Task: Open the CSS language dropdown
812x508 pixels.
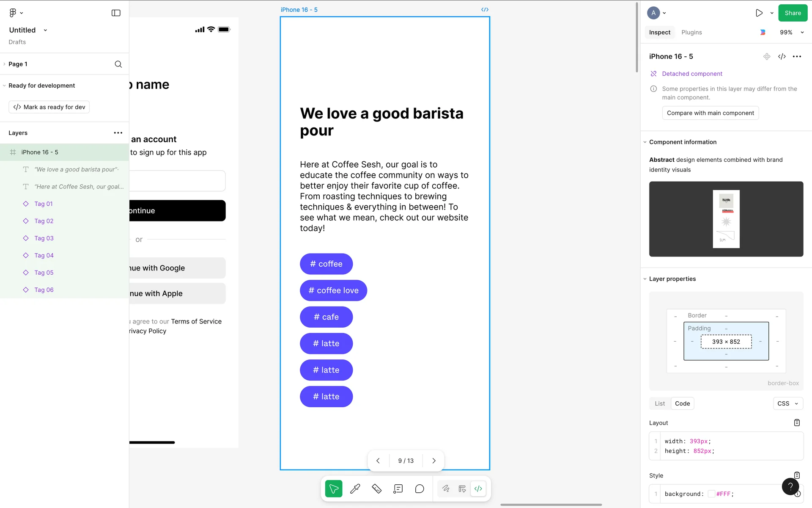Action: tap(787, 403)
